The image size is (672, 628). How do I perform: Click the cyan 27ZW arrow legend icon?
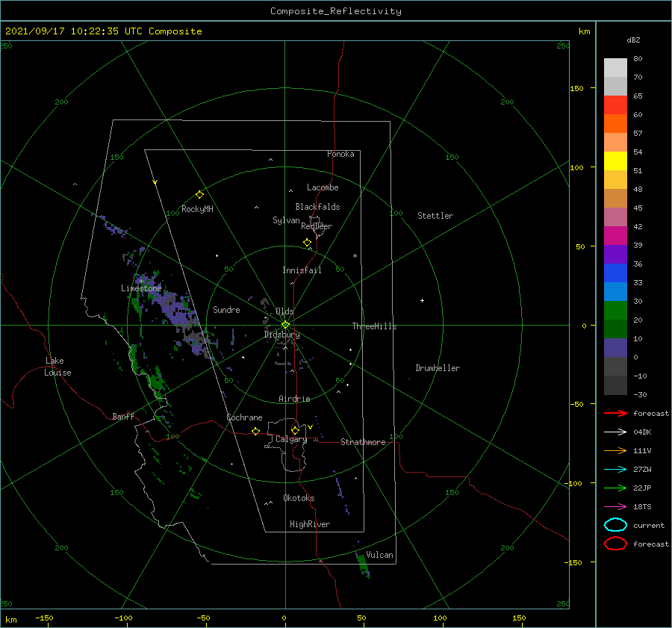(x=615, y=469)
